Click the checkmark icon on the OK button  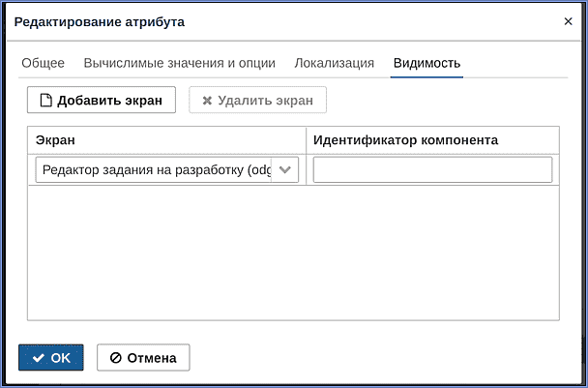click(x=39, y=358)
